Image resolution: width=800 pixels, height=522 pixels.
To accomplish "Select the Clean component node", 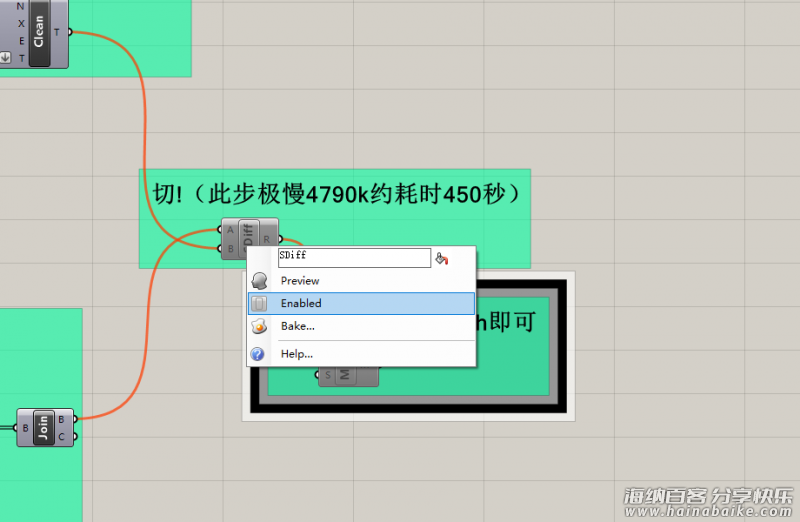I will coord(39,33).
